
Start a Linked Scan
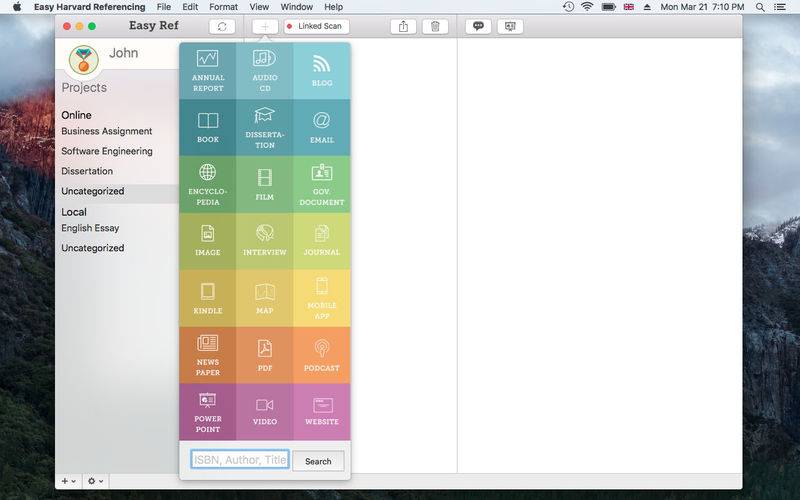pyautogui.click(x=316, y=27)
